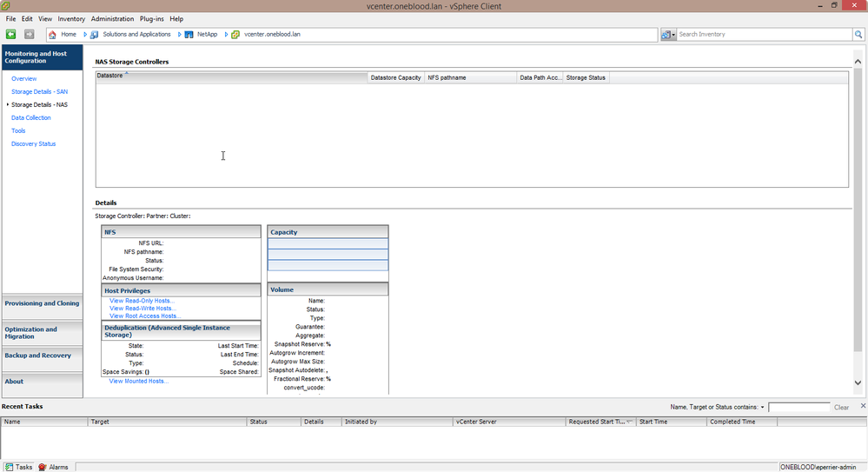Screen dimensions: 868x472
Task: Click the Solutions and Applications breadcrumb icon
Action: click(x=94, y=35)
